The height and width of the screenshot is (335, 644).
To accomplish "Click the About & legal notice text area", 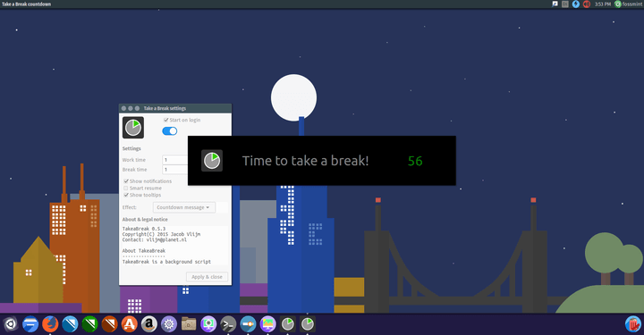I will 175,246.
